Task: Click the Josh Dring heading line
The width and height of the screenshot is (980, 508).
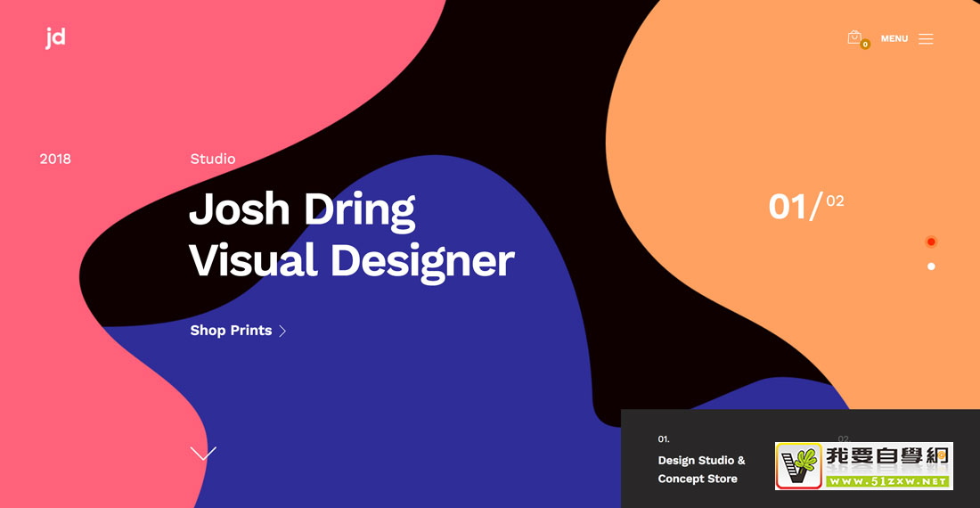Action: point(302,209)
